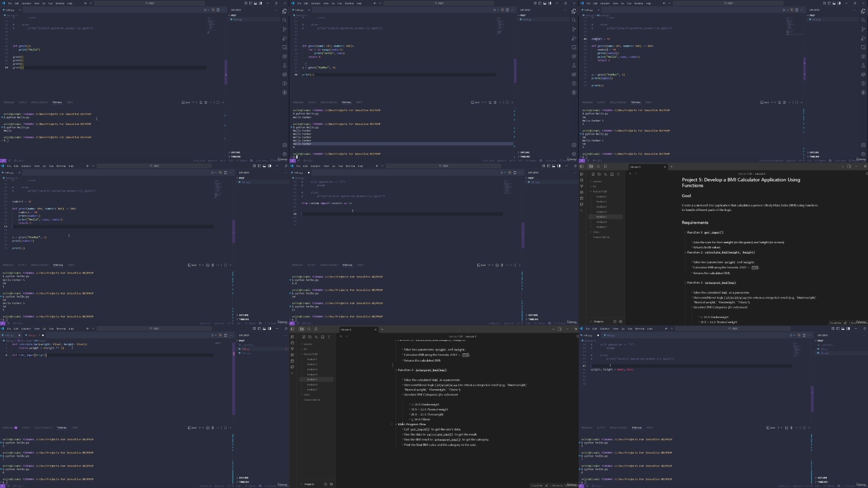Open hello.py from Explorer in the four-greet() window
The width and height of the screenshot is (868, 488).
click(238, 20)
